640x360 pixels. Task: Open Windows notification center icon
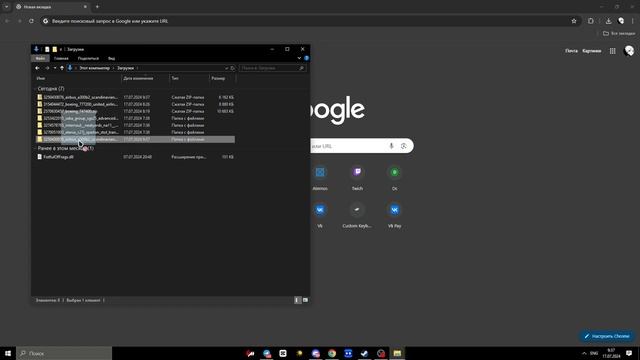click(x=629, y=353)
